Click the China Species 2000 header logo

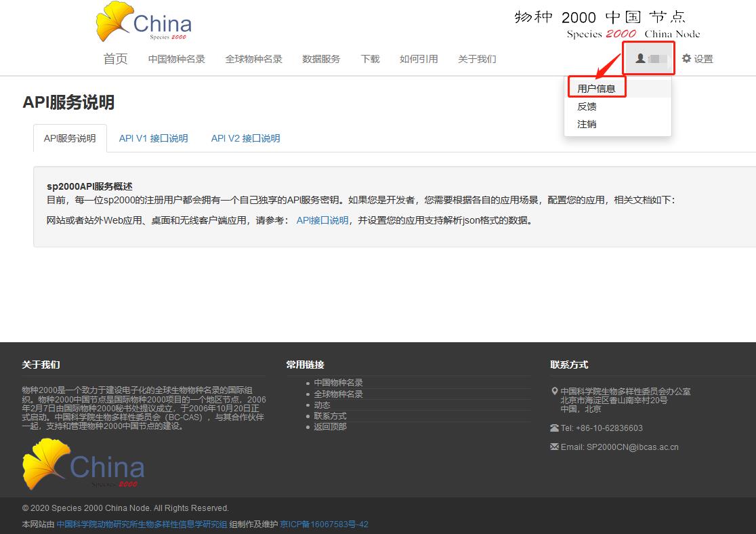(144, 22)
